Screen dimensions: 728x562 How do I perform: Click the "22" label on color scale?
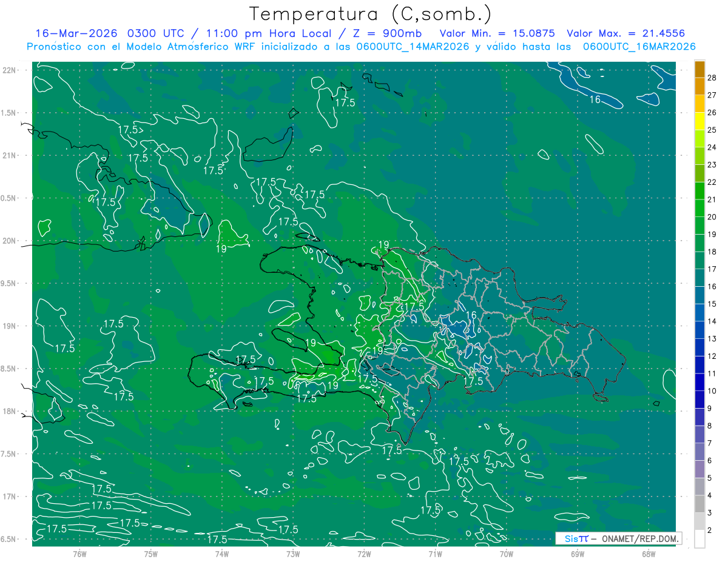[712, 182]
